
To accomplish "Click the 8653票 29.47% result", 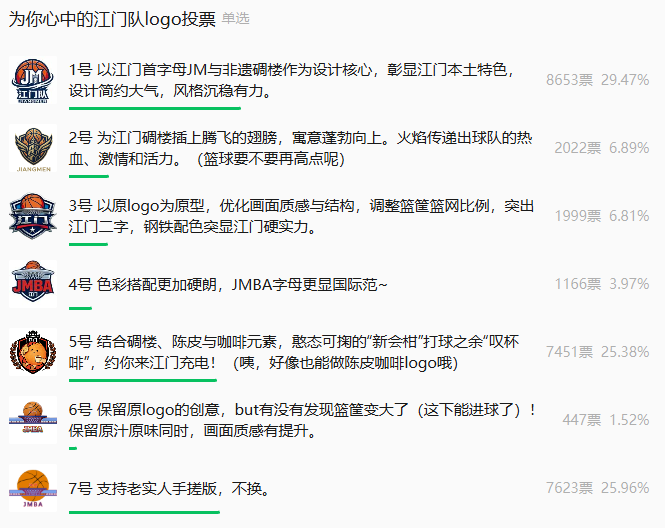I will pyautogui.click(x=598, y=80).
